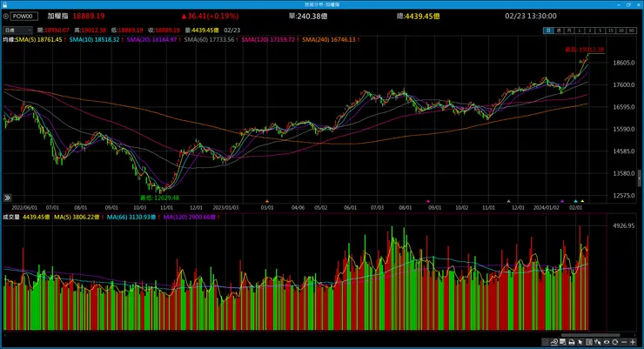This screenshot has width=644, height=349.
Task: Select the 15-minute timeframe tab
Action: click(611, 30)
